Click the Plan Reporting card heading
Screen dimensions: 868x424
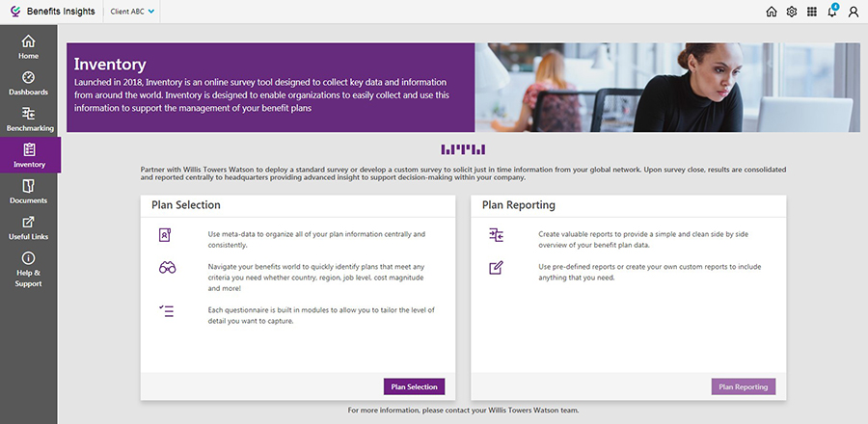pyautogui.click(x=519, y=205)
